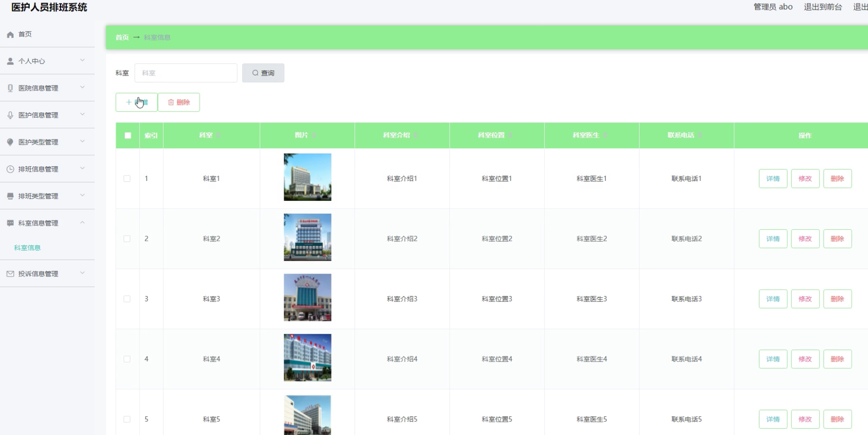The height and width of the screenshot is (435, 868).
Task: Expand the 医院信息管理 menu chevron
Action: click(x=83, y=87)
